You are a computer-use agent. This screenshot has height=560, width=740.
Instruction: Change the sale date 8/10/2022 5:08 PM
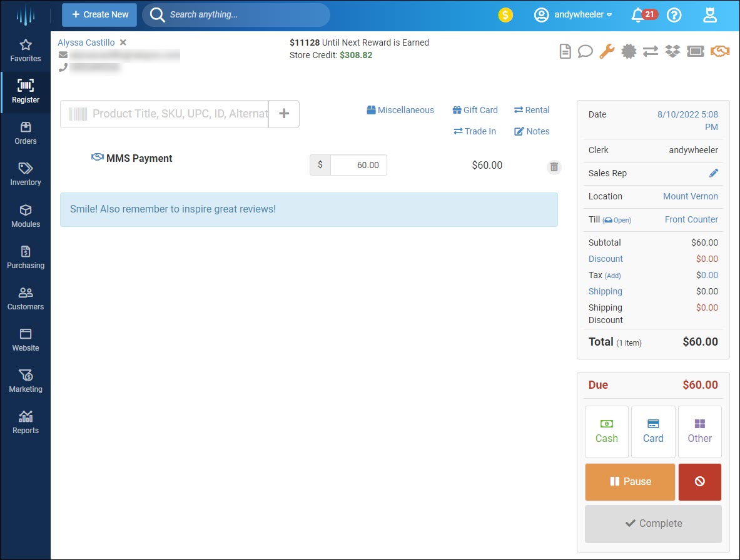tap(687, 121)
